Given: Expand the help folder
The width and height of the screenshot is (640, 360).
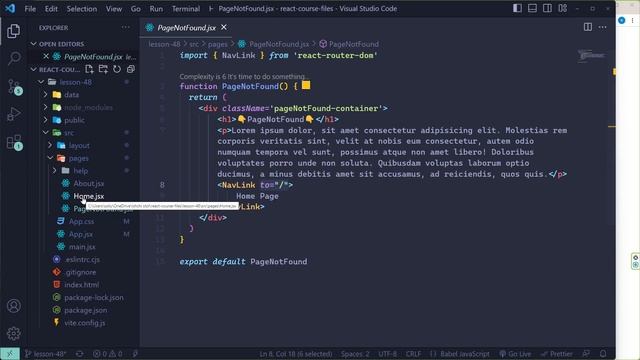Looking at the screenshot, I should click(x=55, y=171).
